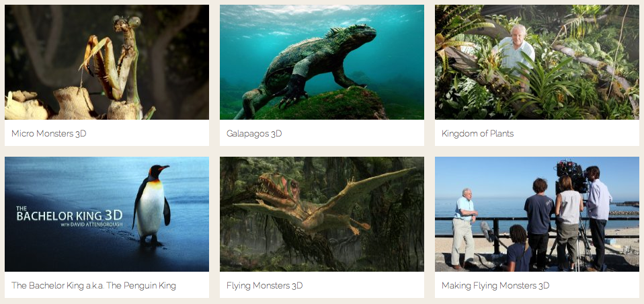Click the king penguin on the beach thumbnail
This screenshot has width=644, height=304.
pos(107,214)
